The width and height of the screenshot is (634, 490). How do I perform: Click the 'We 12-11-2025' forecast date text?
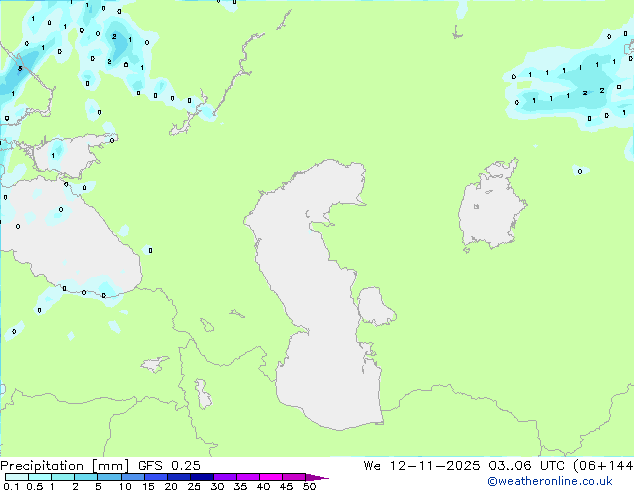point(422,466)
